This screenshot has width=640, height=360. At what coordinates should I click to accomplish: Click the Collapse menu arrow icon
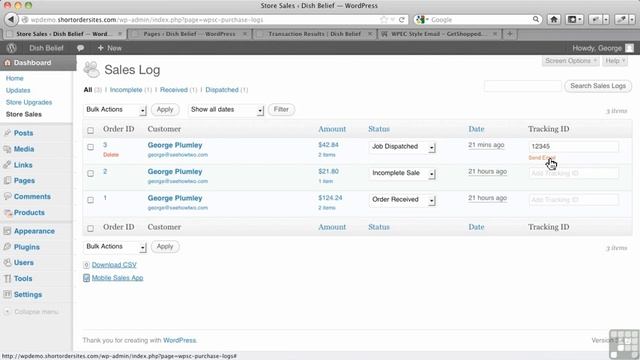point(7,311)
